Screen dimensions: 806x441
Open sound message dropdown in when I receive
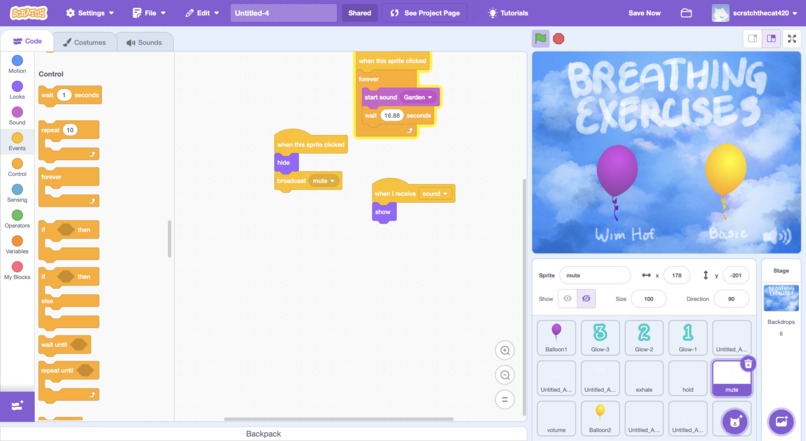pos(435,194)
